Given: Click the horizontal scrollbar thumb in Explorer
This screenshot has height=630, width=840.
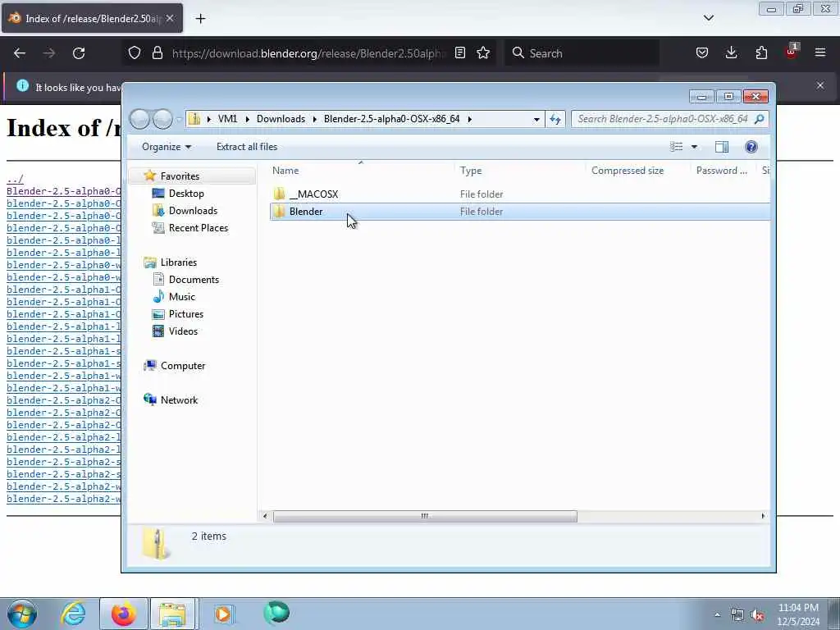Looking at the screenshot, I should coord(425,517).
